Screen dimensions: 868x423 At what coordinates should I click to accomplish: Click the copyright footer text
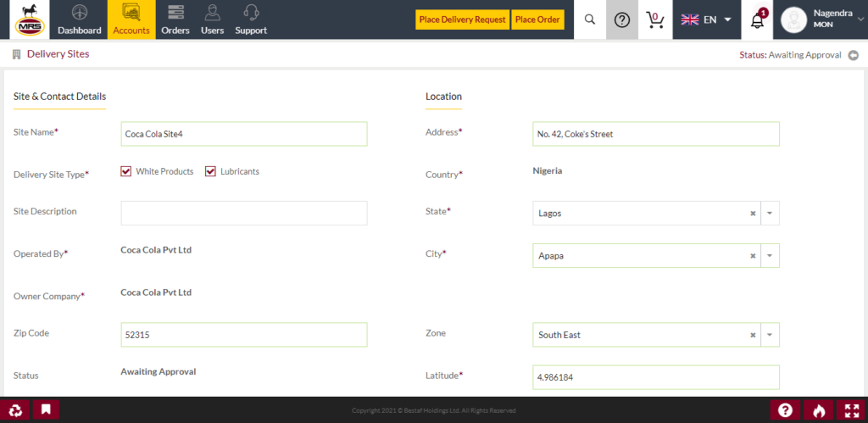tap(434, 411)
